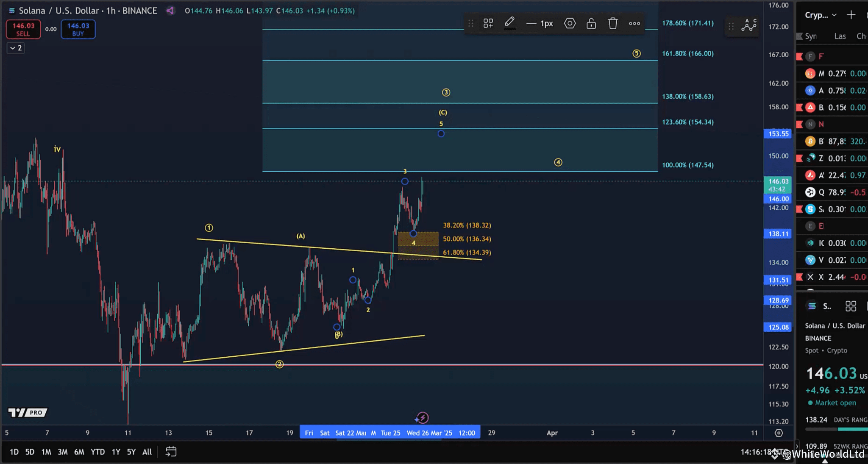The height and width of the screenshot is (464, 868).
Task: Select the 5Y time range
Action: click(x=131, y=452)
